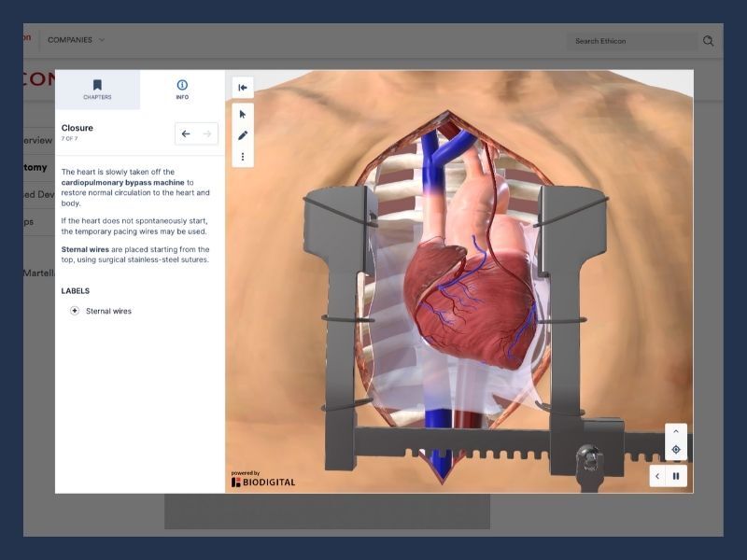Image resolution: width=747 pixels, height=560 pixels.
Task: Open the Companies dropdown
Action: click(x=76, y=40)
